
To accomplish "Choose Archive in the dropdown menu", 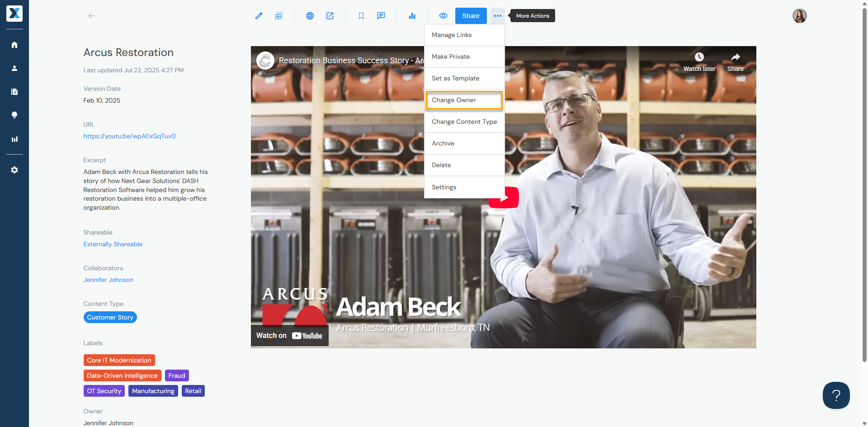I will 464,143.
